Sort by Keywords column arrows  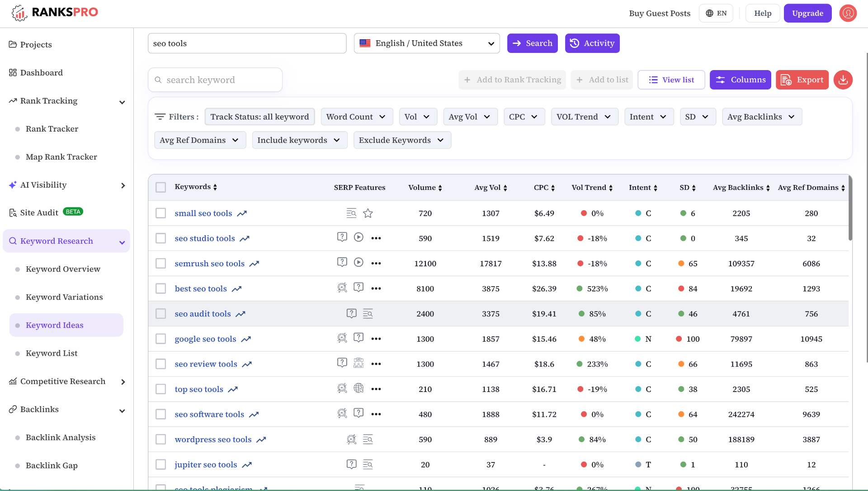click(215, 187)
